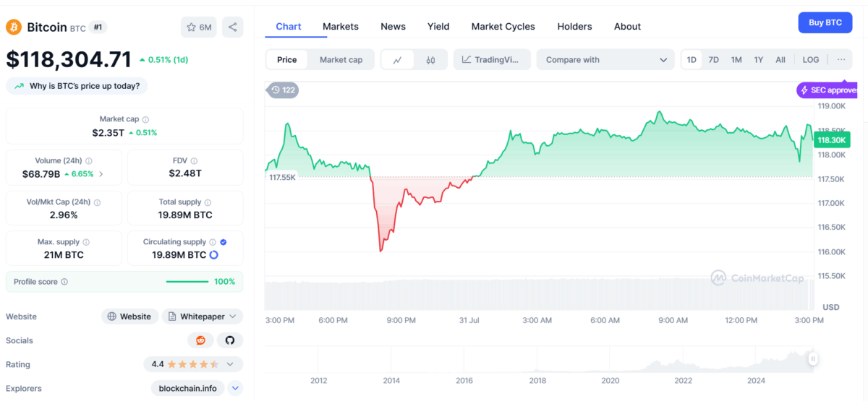Open the Compare with dropdown
The image size is (868, 401).
click(606, 60)
